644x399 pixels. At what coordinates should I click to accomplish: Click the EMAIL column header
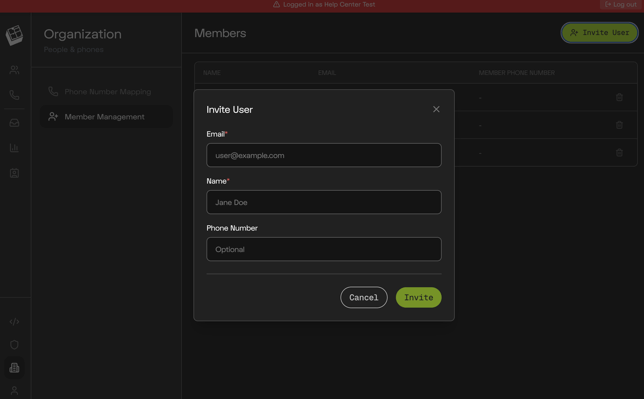327,73
